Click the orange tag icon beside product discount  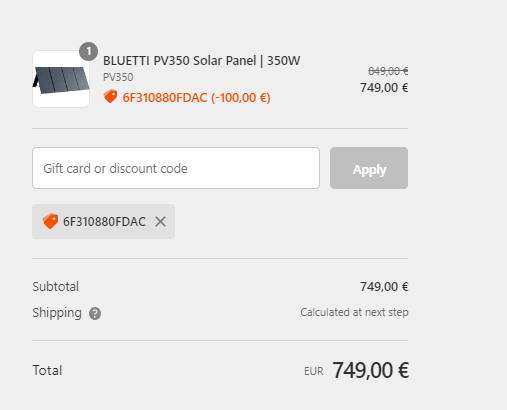pos(110,97)
